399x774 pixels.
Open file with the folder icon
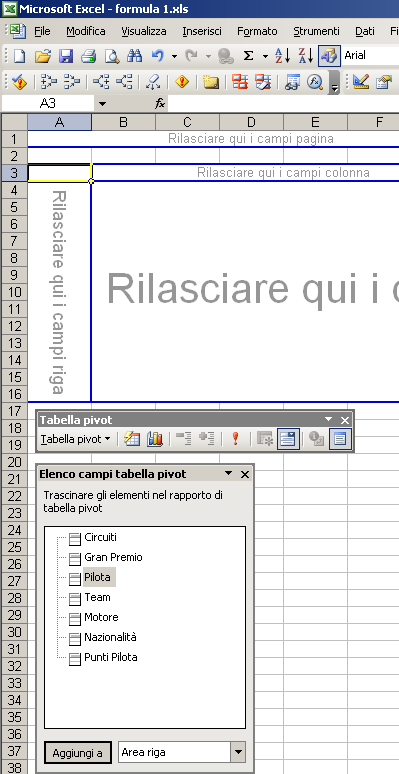pos(43,56)
